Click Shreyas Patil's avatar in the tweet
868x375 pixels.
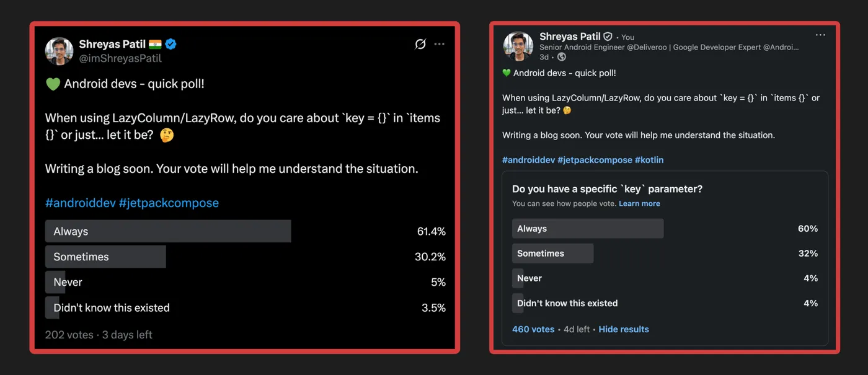(60, 51)
